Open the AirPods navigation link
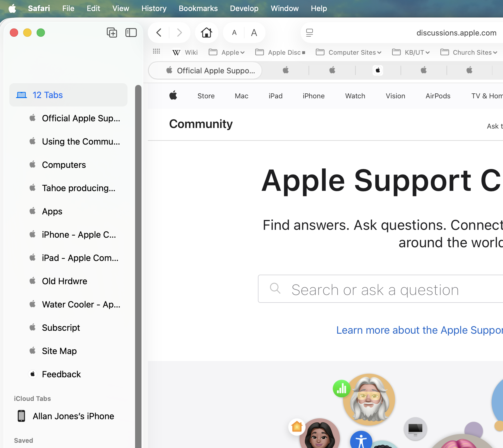This screenshot has height=448, width=503. pyautogui.click(x=438, y=96)
